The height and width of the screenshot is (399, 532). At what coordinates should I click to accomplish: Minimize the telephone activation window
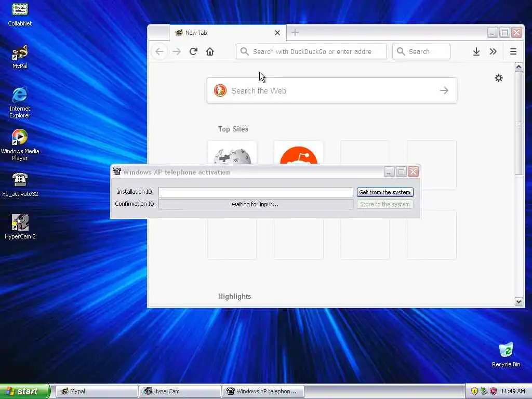click(x=389, y=172)
